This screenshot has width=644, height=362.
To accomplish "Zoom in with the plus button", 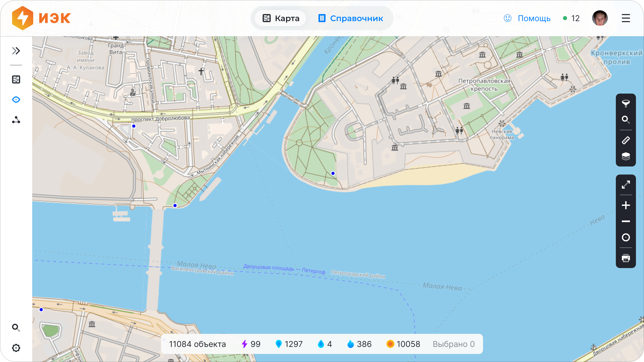I will (x=626, y=205).
